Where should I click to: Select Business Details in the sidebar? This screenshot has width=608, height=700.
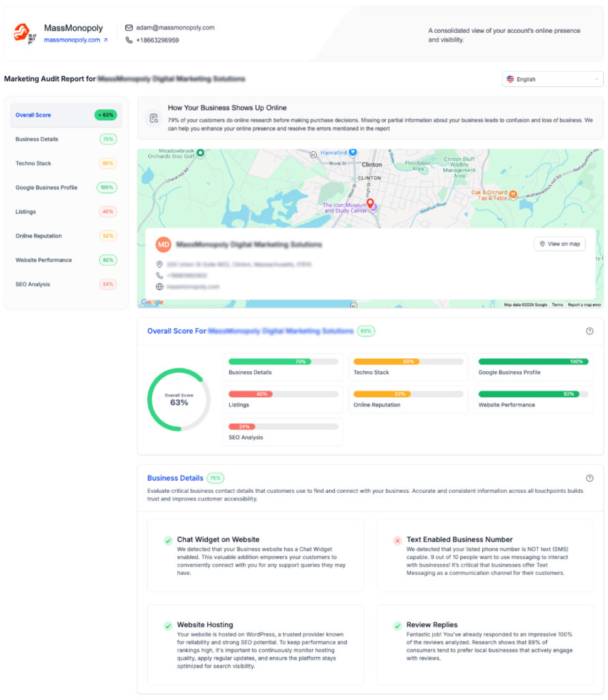click(66, 139)
